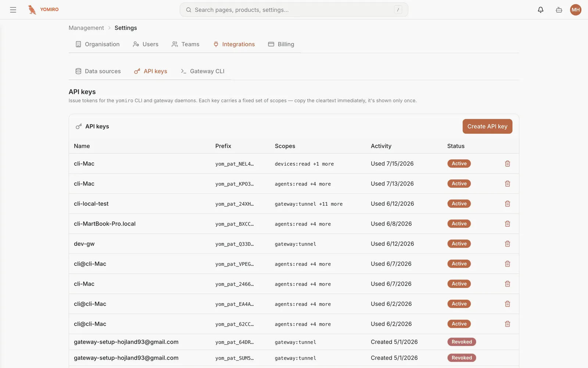588x368 pixels.
Task: Open the notifications bell
Action: [x=541, y=10]
